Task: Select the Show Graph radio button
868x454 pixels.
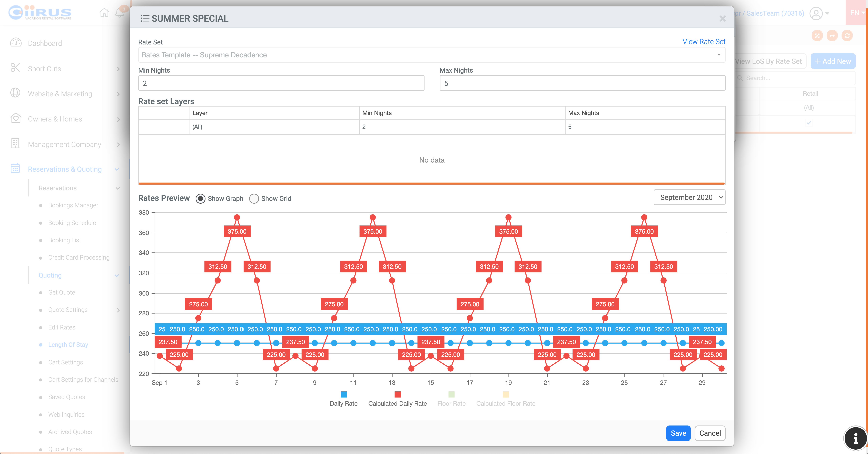Action: (201, 199)
